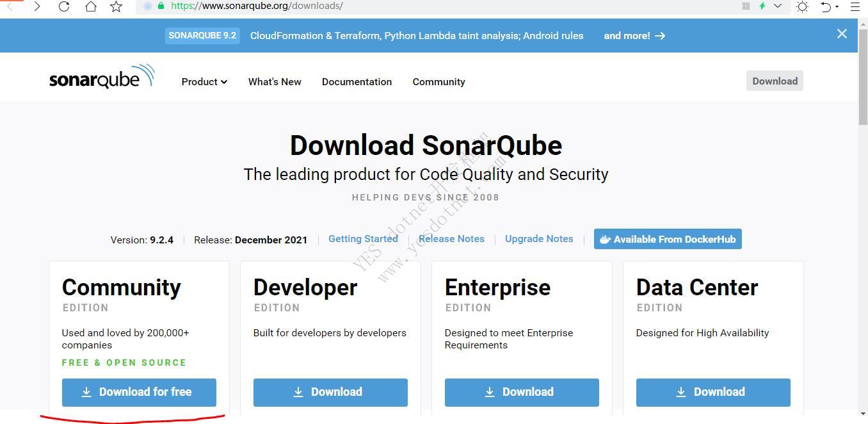This screenshot has height=424, width=868.
Task: Open the browser hamburger menu
Action: 855,6
